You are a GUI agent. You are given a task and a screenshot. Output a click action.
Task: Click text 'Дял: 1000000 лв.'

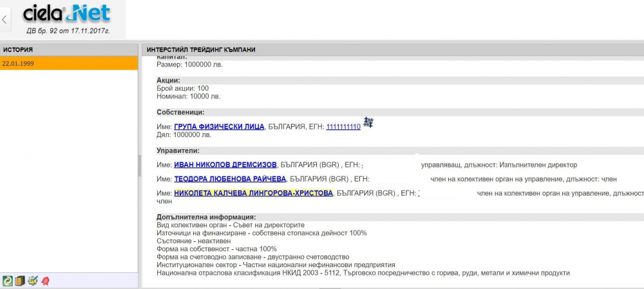pos(184,135)
